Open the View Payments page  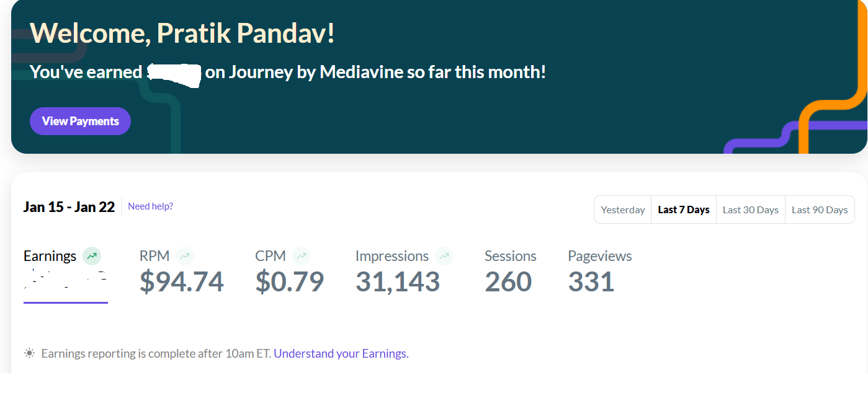pyautogui.click(x=80, y=121)
